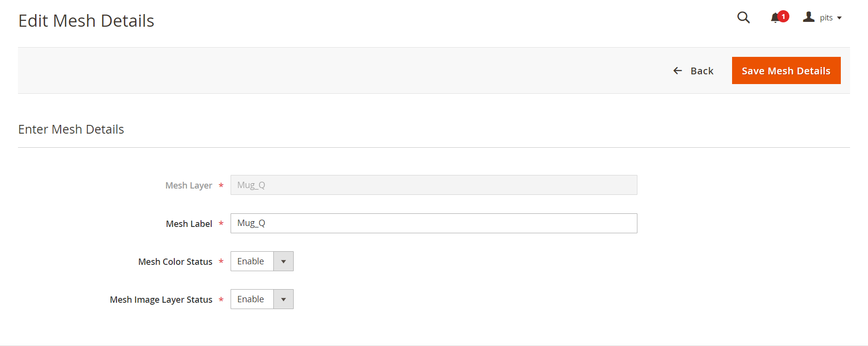This screenshot has width=868, height=346.
Task: Click the Enter Mesh Details section heading
Action: coord(71,129)
